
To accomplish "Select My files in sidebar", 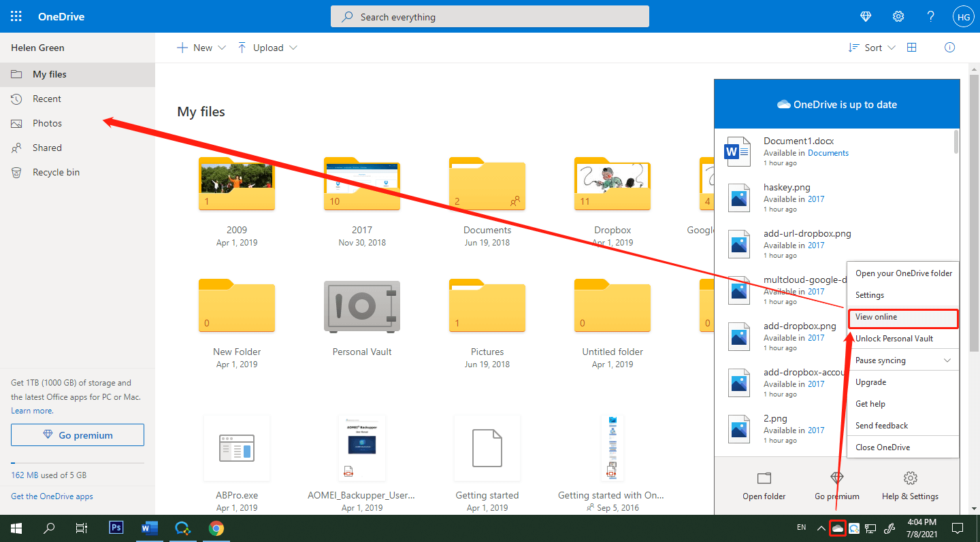I will [78, 74].
